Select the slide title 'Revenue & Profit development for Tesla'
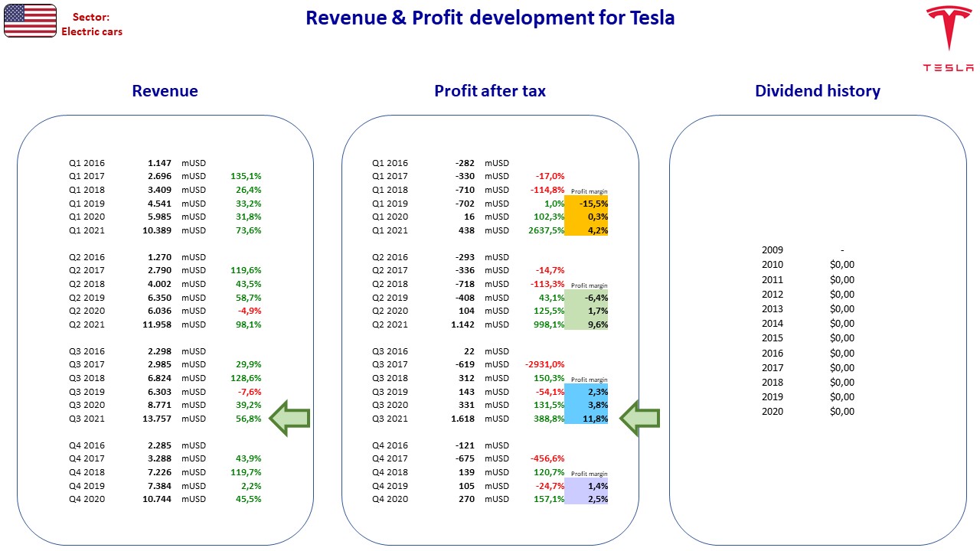The width and height of the screenshot is (980, 551). click(x=490, y=18)
